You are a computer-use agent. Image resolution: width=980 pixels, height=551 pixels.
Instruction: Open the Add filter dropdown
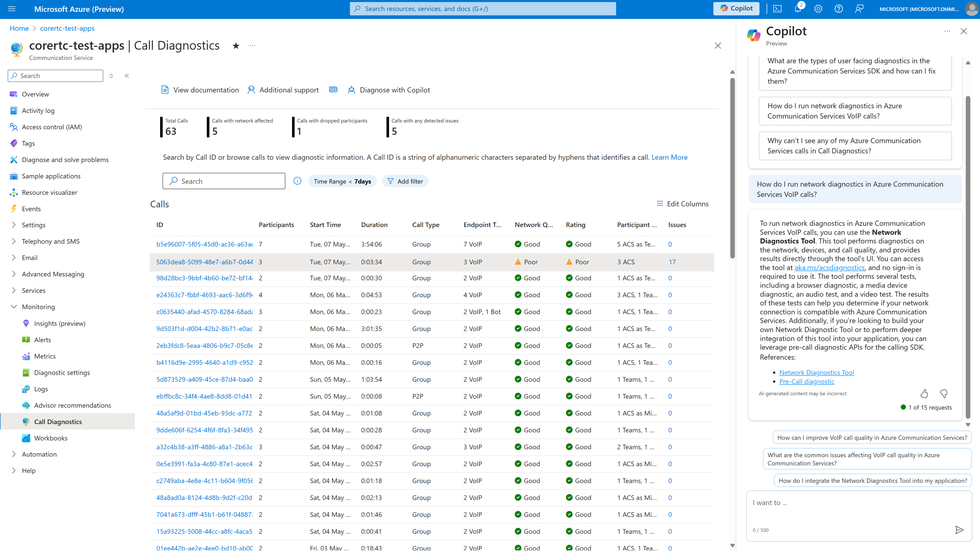click(405, 180)
